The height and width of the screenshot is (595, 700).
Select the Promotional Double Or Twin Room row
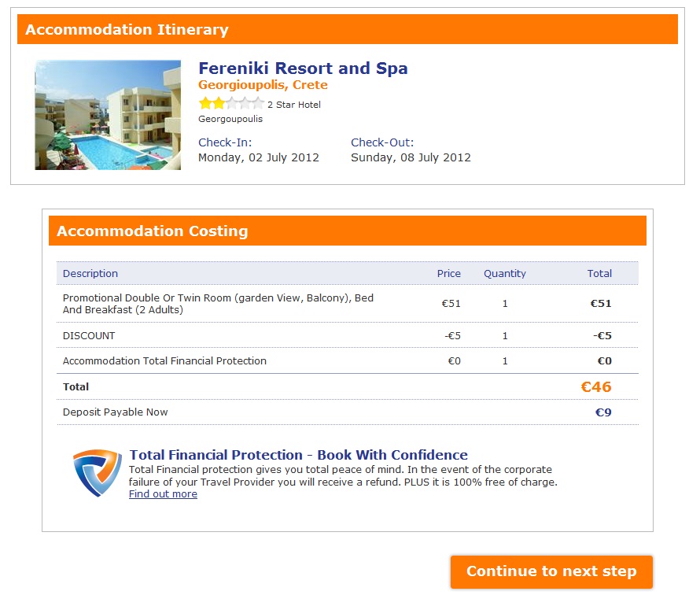tap(348, 304)
